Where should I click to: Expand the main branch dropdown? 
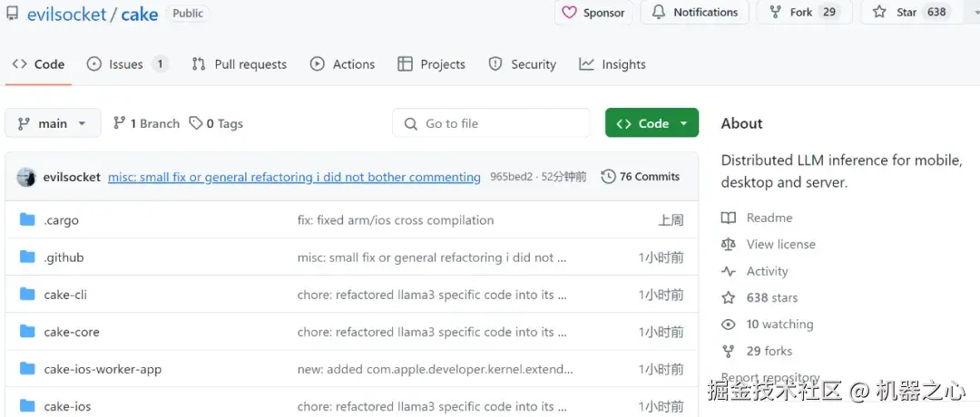[x=53, y=123]
